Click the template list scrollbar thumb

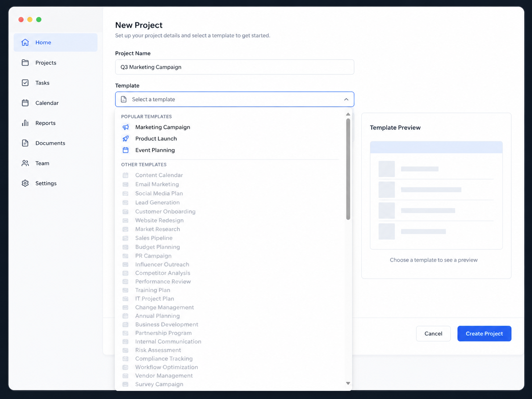(348, 169)
